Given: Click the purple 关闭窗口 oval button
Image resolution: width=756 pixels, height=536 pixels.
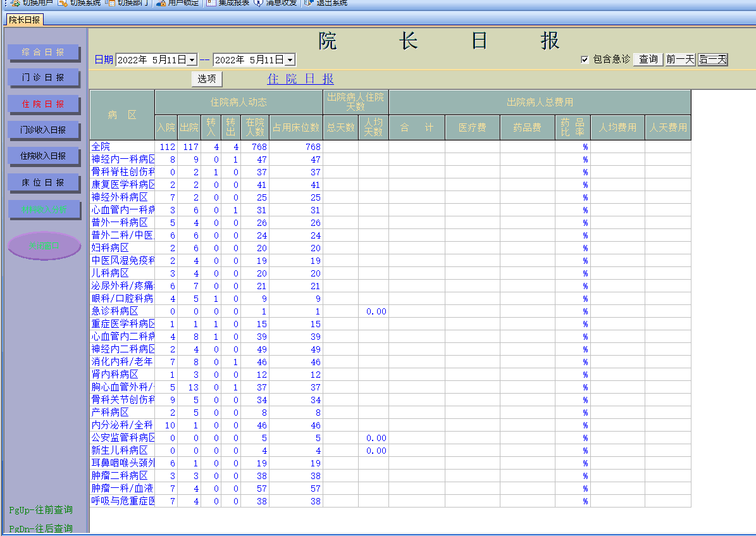Looking at the screenshot, I should pos(44,246).
